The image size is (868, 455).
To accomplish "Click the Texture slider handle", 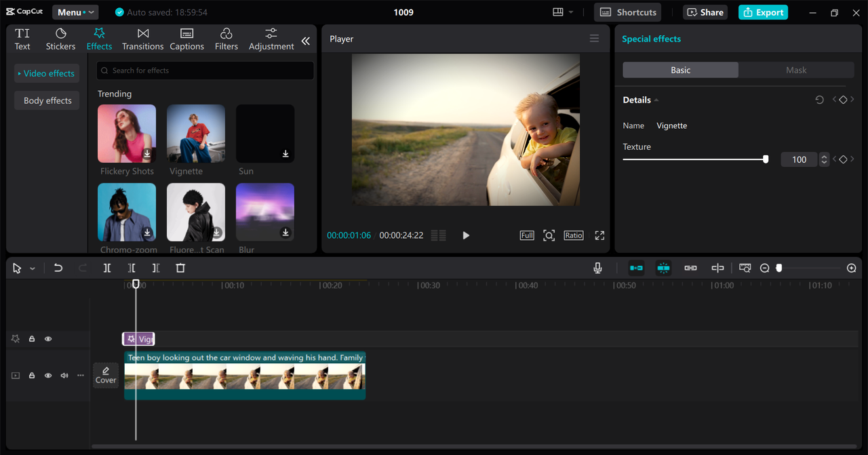I will click(x=766, y=159).
